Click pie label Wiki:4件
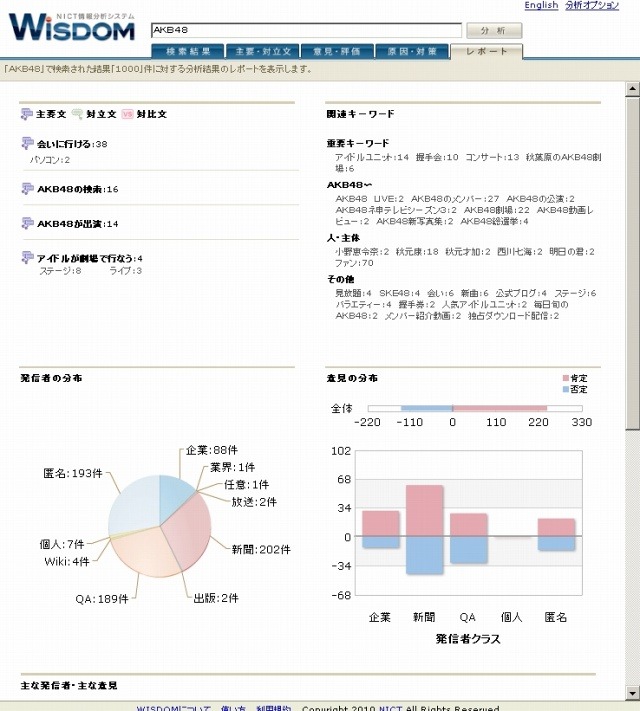This screenshot has width=640, height=711. point(67,562)
